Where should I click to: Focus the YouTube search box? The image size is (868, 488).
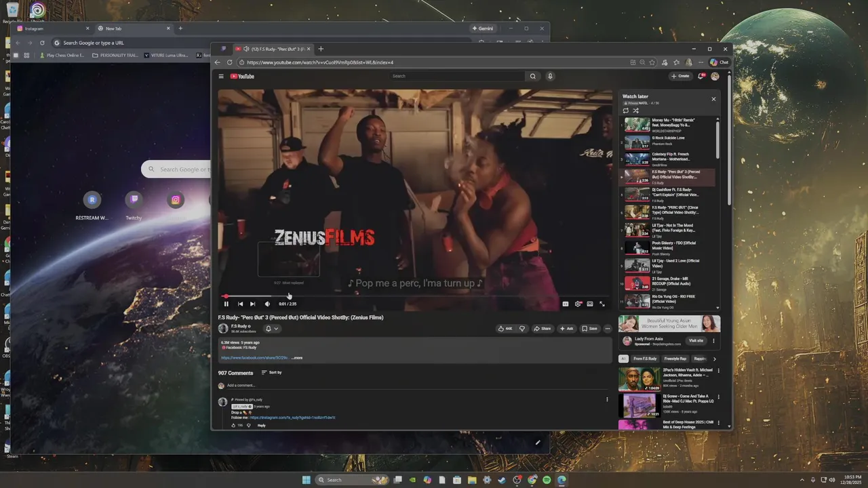coord(457,76)
